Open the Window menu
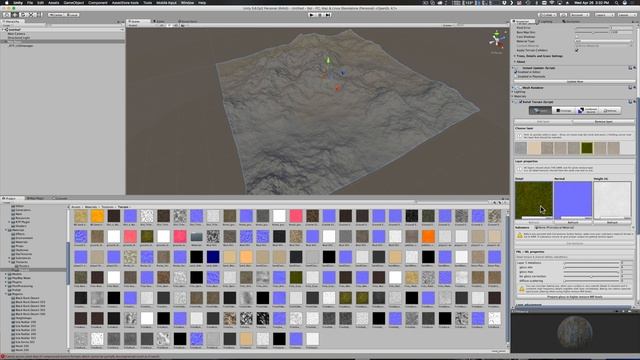This screenshot has height=360, width=640. coord(187,2)
